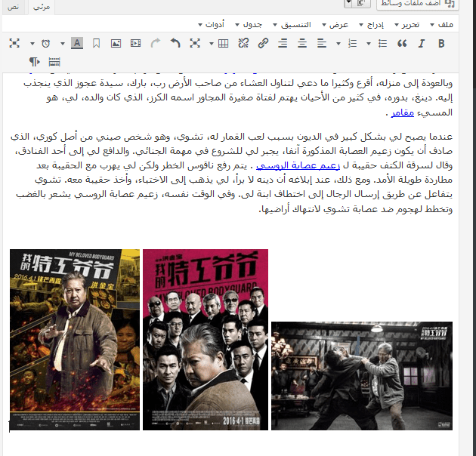Undo the last edit with the arrow icon
476x456 pixels.
pos(175,43)
